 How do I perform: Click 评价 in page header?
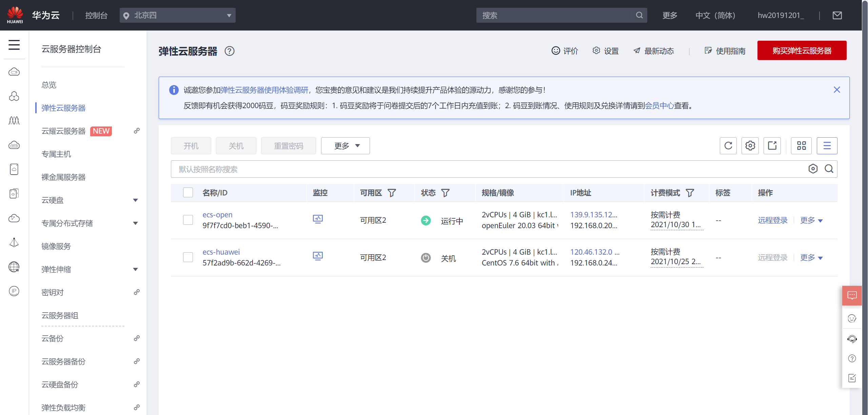click(565, 51)
